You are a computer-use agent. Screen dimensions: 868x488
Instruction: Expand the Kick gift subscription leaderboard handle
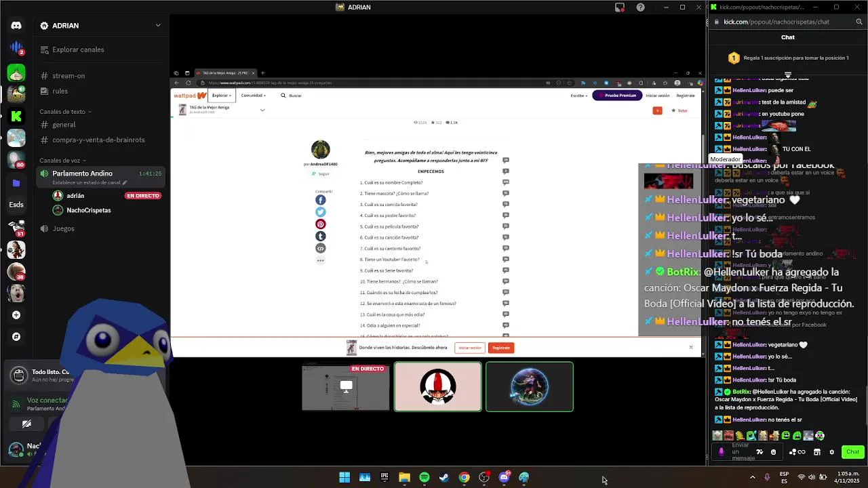(788, 75)
